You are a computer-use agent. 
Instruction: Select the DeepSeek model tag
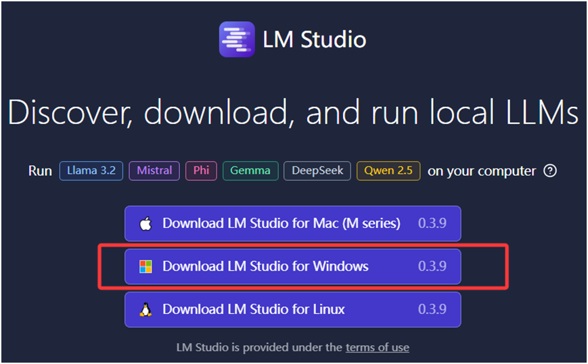(x=317, y=171)
